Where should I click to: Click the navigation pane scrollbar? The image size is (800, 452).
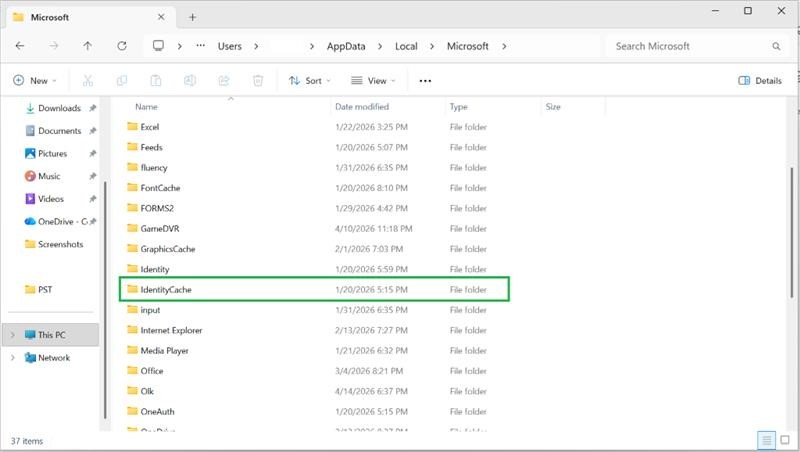click(105, 299)
